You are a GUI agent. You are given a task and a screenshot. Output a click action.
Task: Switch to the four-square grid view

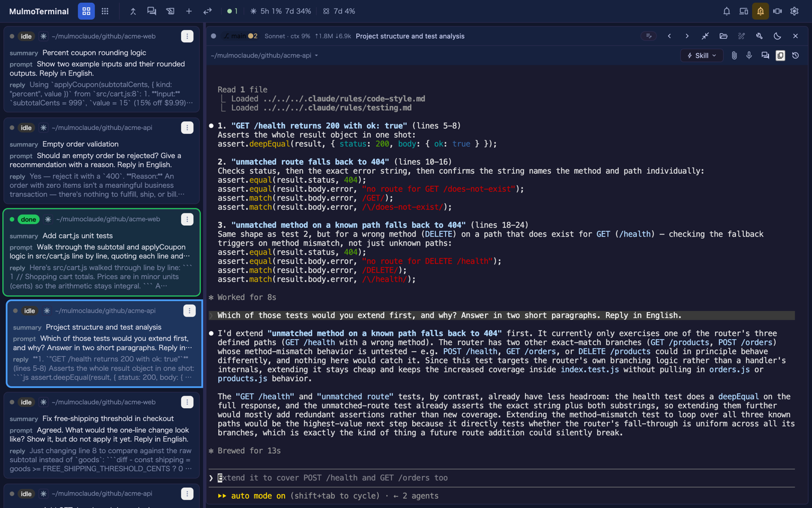click(x=86, y=11)
